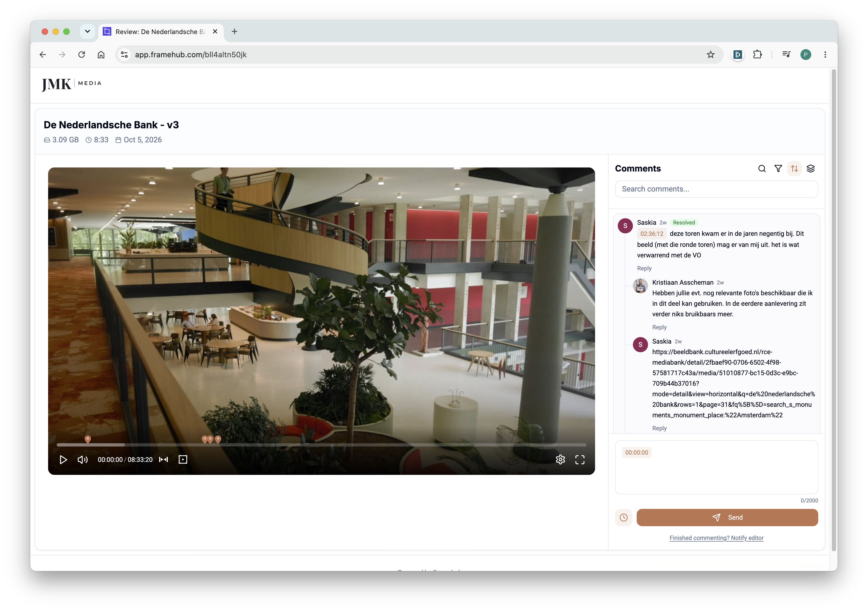Close the Review: De Nederlandsche Bank tab
The width and height of the screenshot is (868, 611).
[x=215, y=31]
